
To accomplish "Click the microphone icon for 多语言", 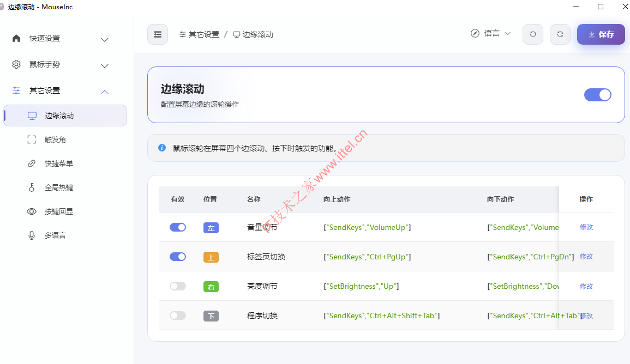I will (32, 235).
